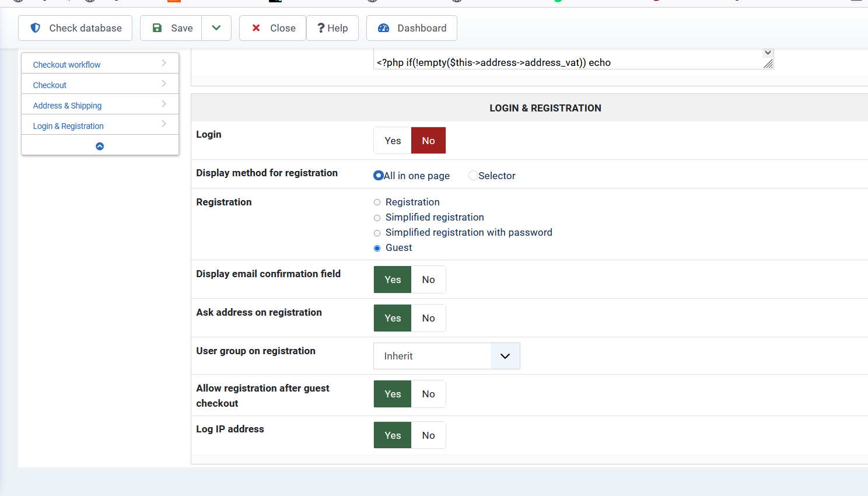Click the chevron beside Checkout workflow
This screenshot has height=496, width=868.
point(164,63)
